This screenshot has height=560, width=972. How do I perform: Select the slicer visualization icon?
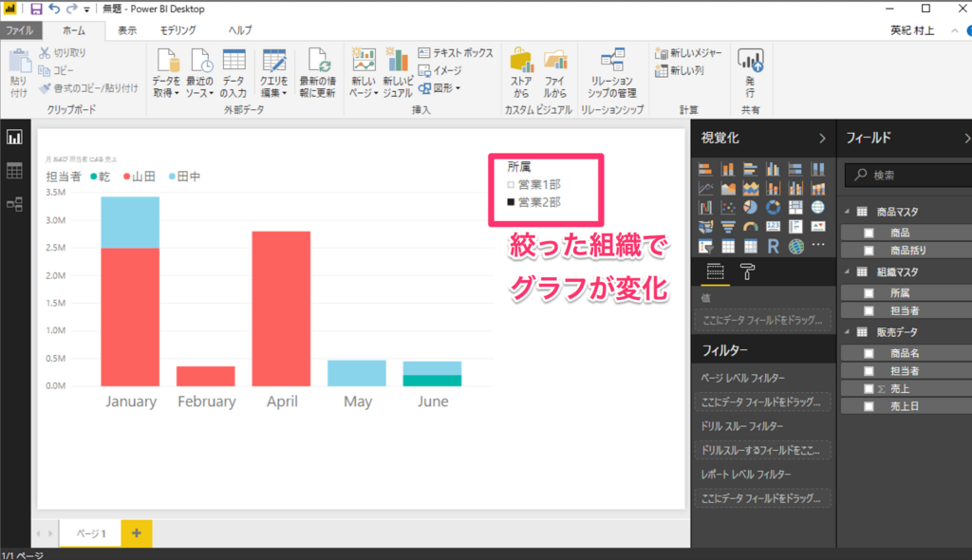coord(705,246)
